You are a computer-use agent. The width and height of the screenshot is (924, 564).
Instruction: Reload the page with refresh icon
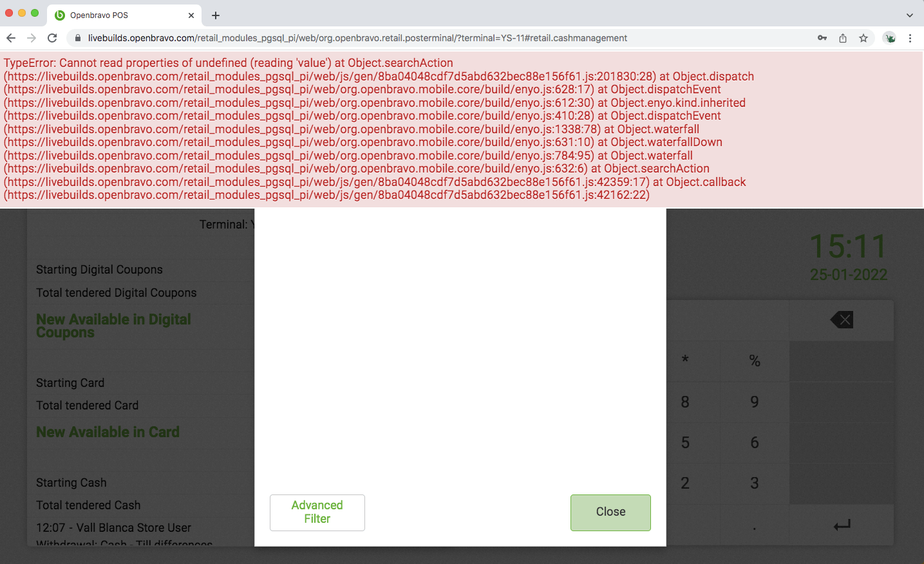pos(52,38)
